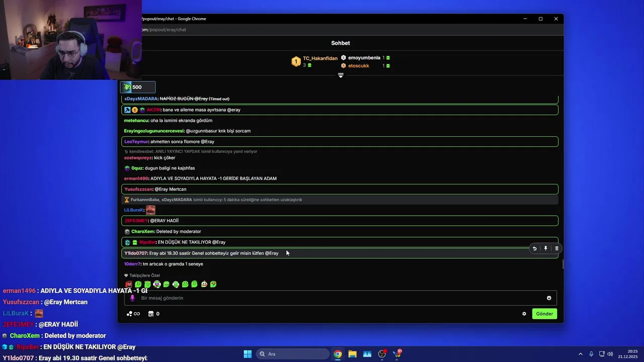Click the reply icon on the Y1ldo0707 message
This screenshot has width=644, height=362.
[x=534, y=248]
